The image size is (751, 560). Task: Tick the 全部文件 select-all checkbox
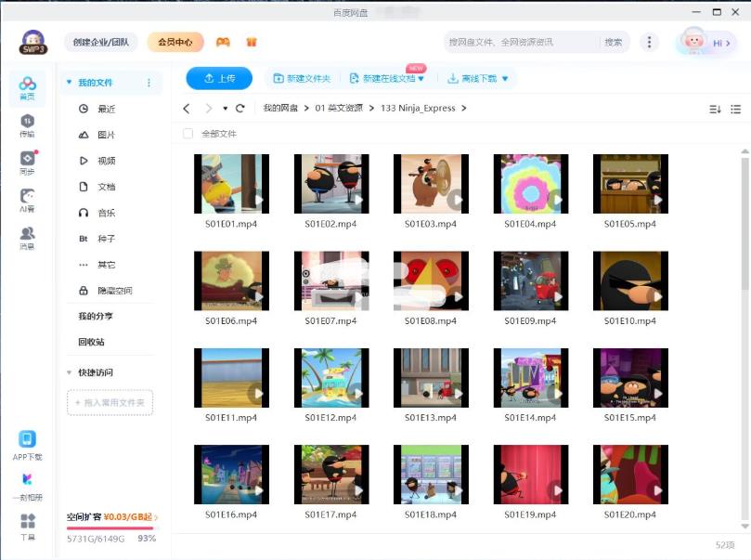pos(188,134)
